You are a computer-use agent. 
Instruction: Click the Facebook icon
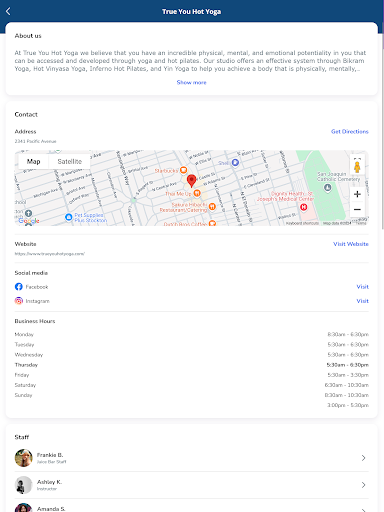pyautogui.click(x=19, y=287)
